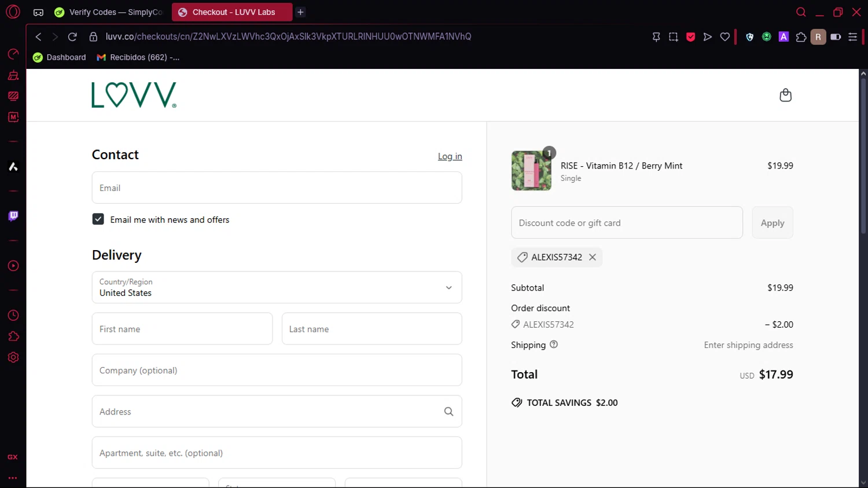Expand the Country/Region dropdown
Image resolution: width=868 pixels, height=488 pixels.
point(277,287)
